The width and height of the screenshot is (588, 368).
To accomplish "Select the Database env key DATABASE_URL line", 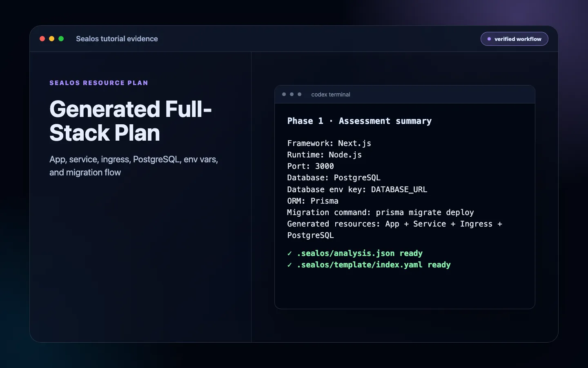I will pos(357,189).
